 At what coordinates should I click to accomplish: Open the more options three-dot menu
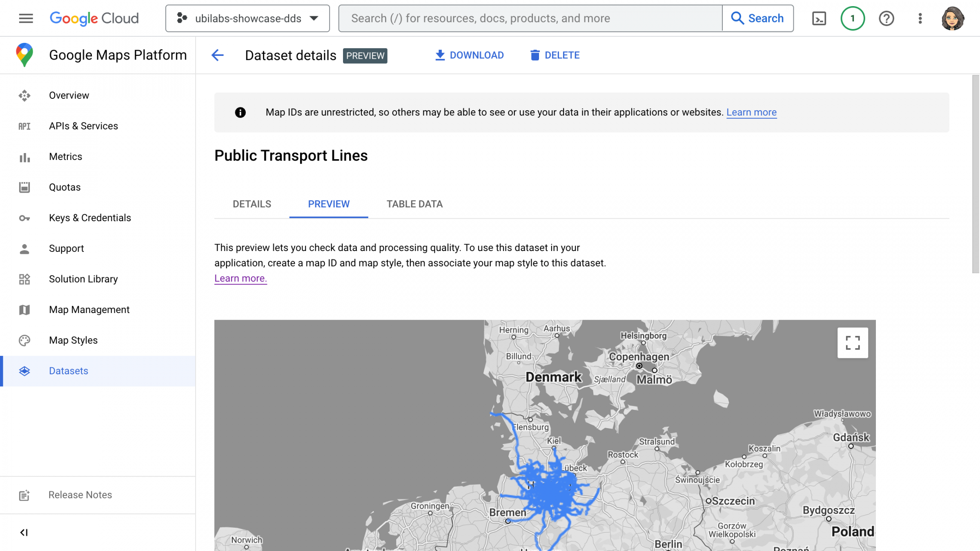coord(920,18)
